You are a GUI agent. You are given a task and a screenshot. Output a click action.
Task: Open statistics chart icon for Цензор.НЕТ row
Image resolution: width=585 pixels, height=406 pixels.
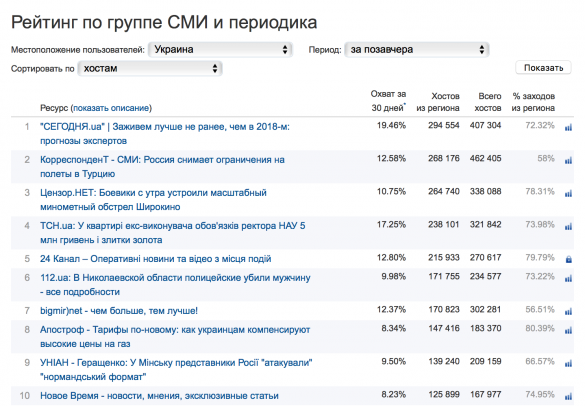click(568, 193)
